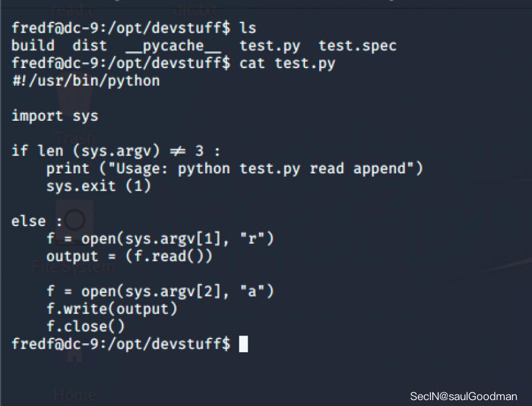532x406 pixels.
Task: Click the 'f.write(output)' line
Action: click(x=112, y=309)
